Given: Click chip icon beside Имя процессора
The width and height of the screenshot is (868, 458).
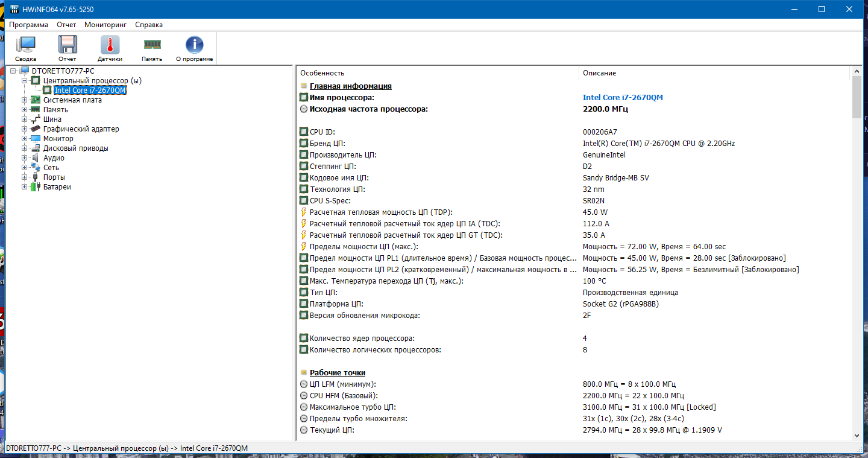Looking at the screenshot, I should [304, 97].
